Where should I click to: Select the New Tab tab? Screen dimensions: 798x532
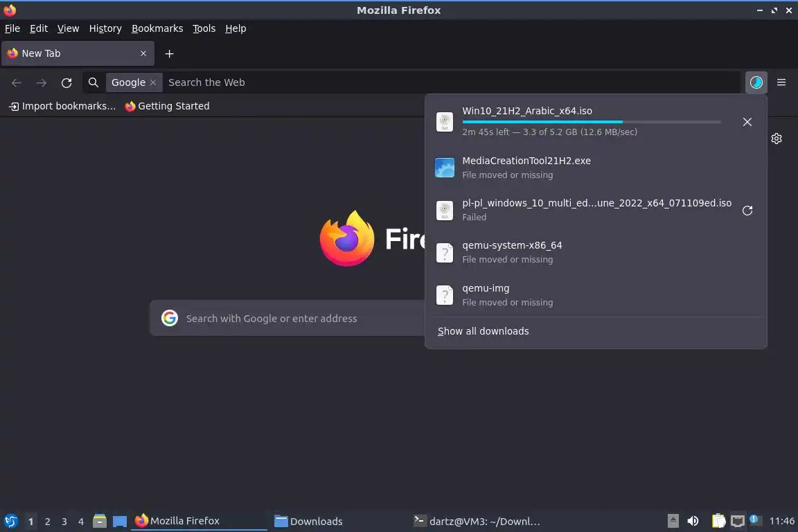(x=78, y=53)
